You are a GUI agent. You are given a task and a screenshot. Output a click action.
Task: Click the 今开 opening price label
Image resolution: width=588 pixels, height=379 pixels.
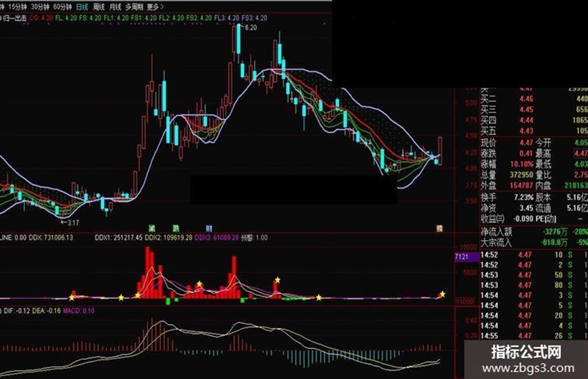tap(543, 143)
